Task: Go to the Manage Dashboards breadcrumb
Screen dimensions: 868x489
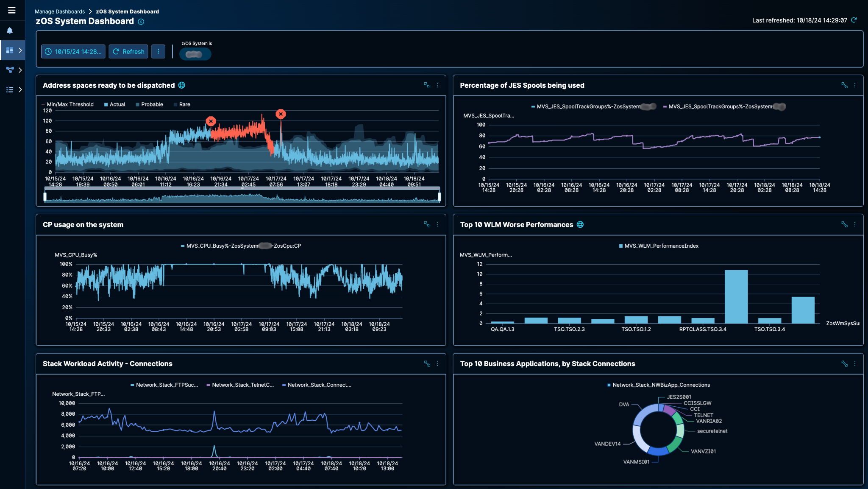Action: (60, 11)
